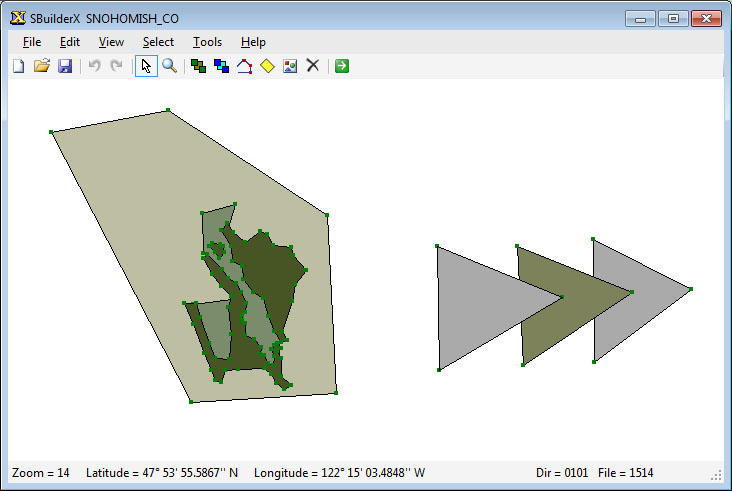Click the New file toolbar icon
732x491 pixels.
pos(19,66)
